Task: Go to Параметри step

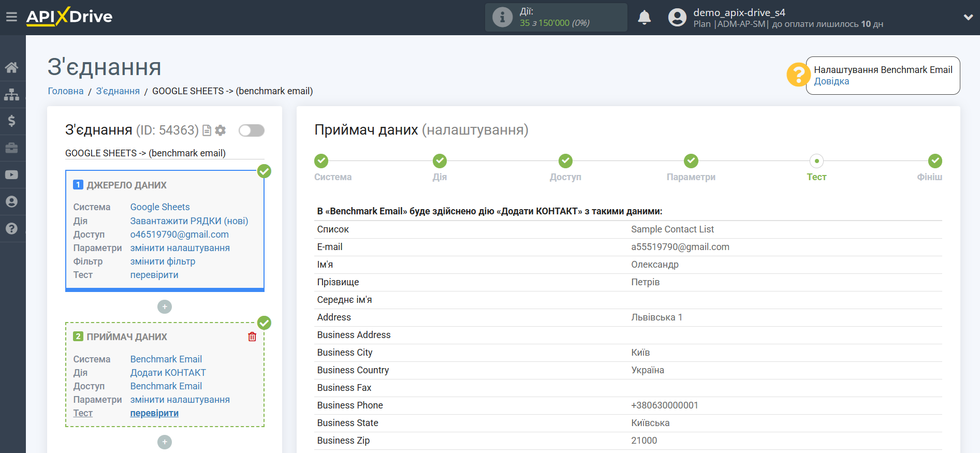Action: click(x=691, y=161)
